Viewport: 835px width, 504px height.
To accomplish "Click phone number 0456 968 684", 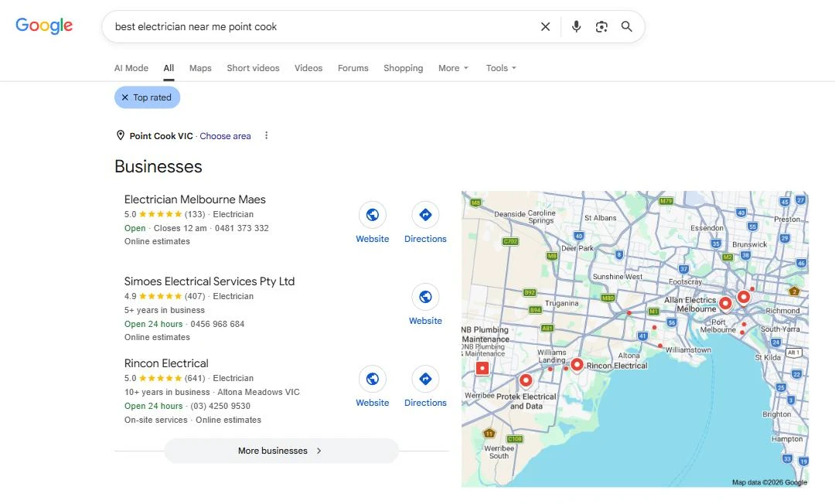I will pyautogui.click(x=217, y=324).
